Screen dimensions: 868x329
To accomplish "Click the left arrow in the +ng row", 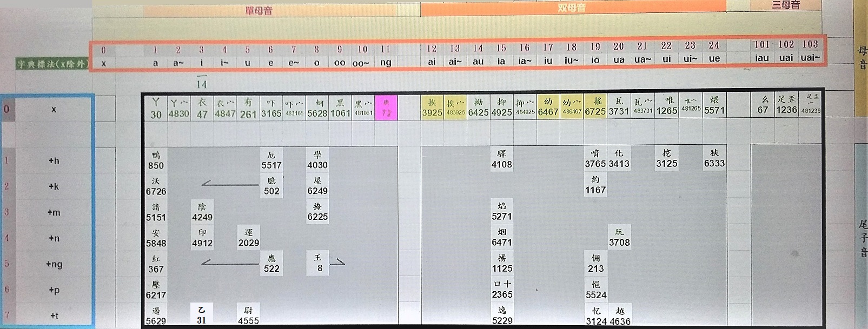I will coord(230,263).
